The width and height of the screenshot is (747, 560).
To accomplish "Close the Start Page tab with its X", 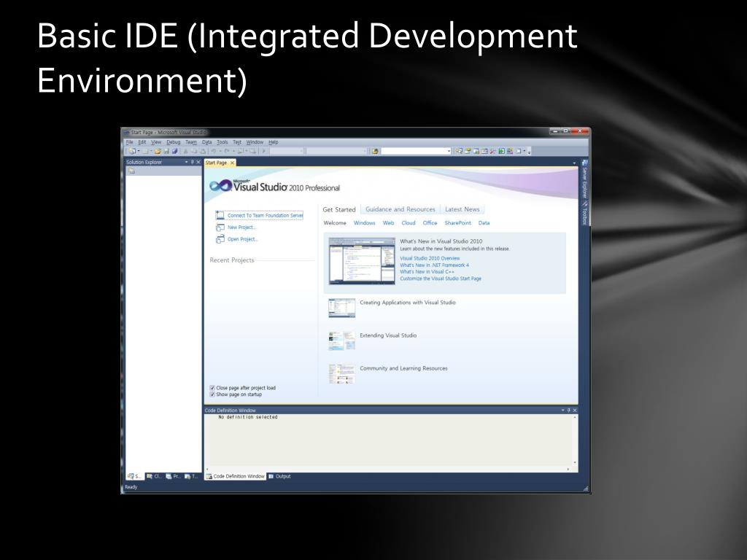I will click(x=233, y=163).
